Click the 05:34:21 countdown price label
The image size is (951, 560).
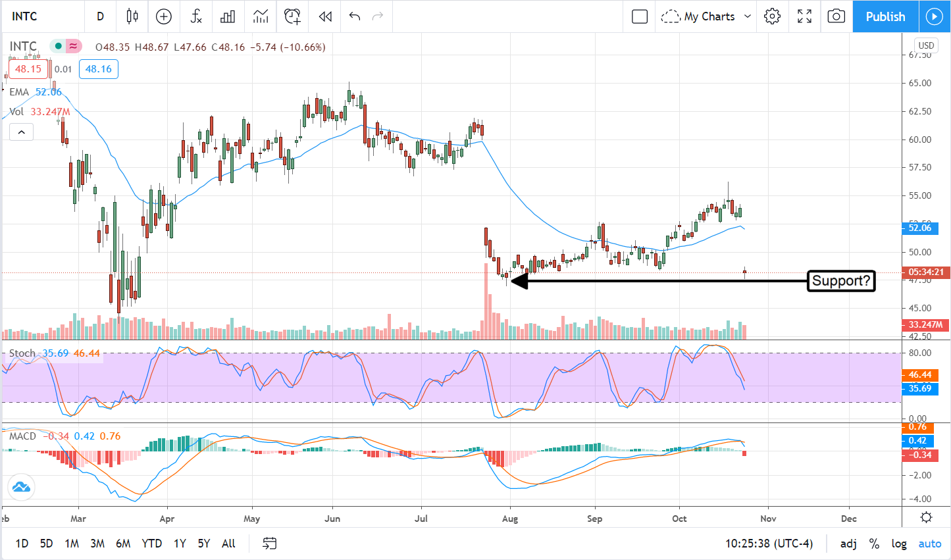(926, 272)
